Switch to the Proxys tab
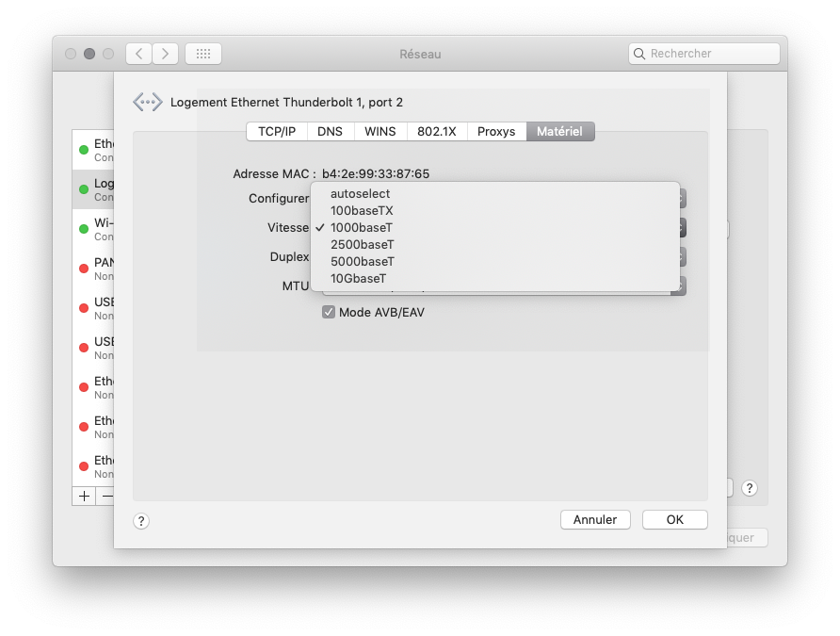Image resolution: width=840 pixels, height=636 pixels. pos(496,131)
